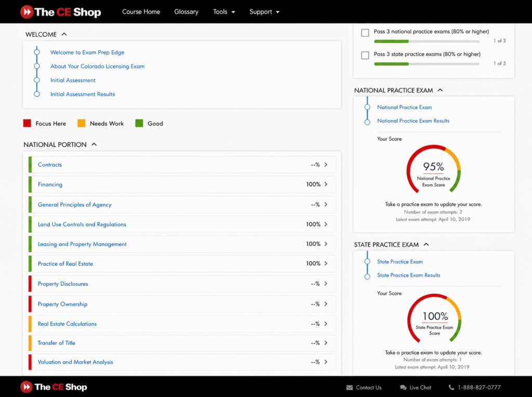Open the Real Estate Calculations topic

click(67, 324)
